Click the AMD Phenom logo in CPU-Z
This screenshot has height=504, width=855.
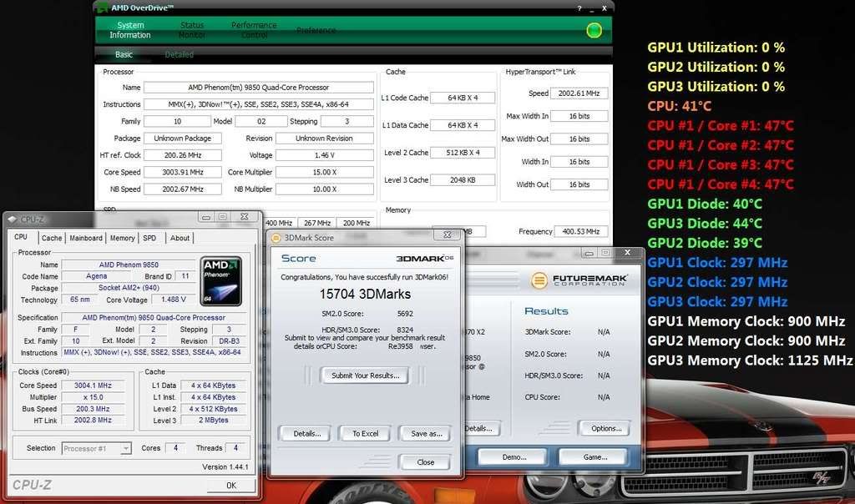[220, 281]
